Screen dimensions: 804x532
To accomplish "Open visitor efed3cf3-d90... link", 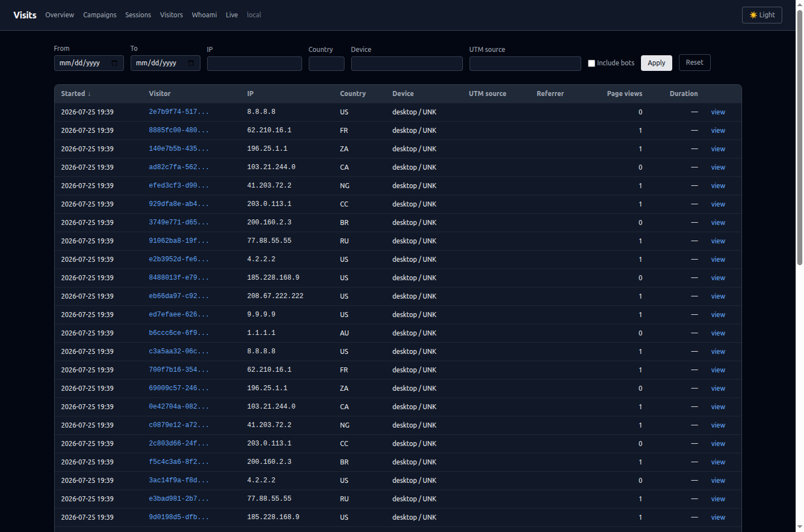I will pos(179,186).
